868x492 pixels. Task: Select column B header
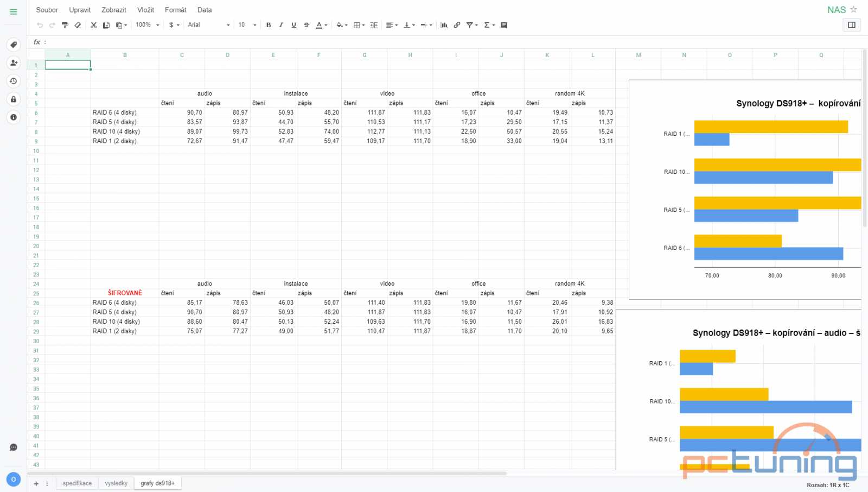pyautogui.click(x=125, y=55)
